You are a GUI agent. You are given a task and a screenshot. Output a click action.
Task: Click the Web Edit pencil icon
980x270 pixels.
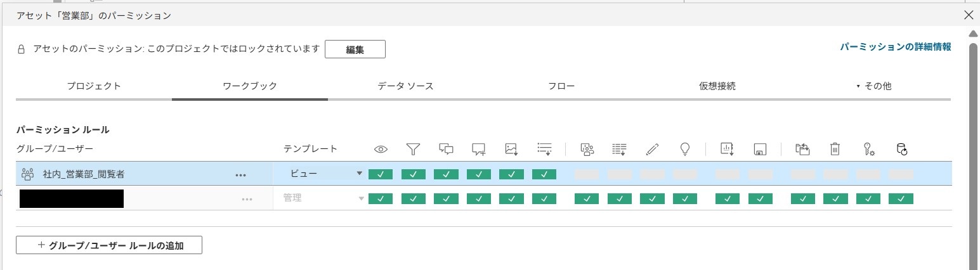tap(652, 149)
